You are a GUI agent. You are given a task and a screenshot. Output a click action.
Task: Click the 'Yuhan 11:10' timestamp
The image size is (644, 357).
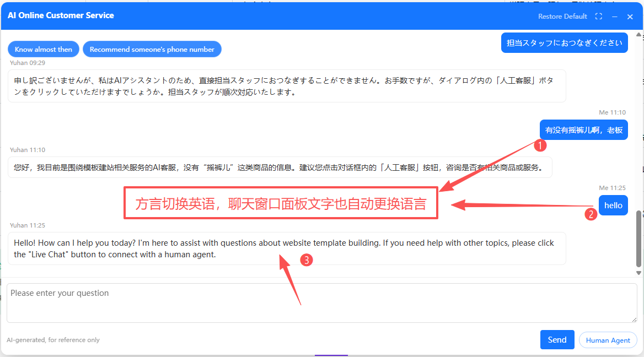[28, 150]
